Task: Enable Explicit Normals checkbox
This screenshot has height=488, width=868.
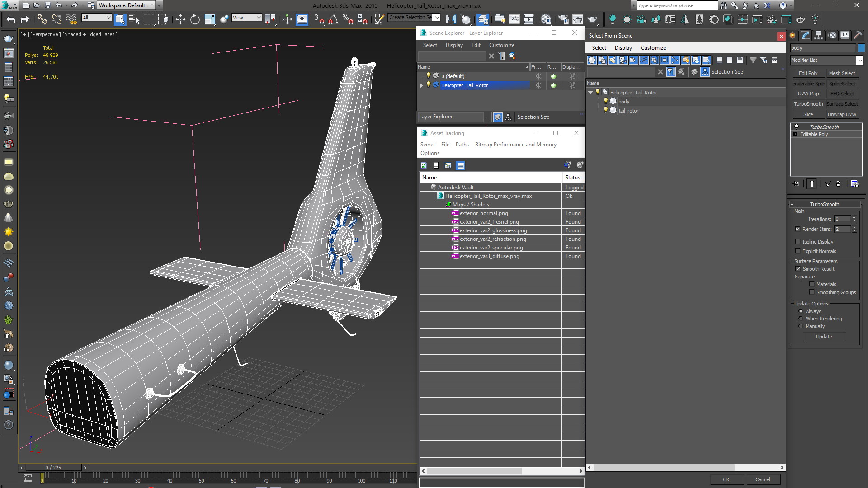Action: [x=797, y=251]
